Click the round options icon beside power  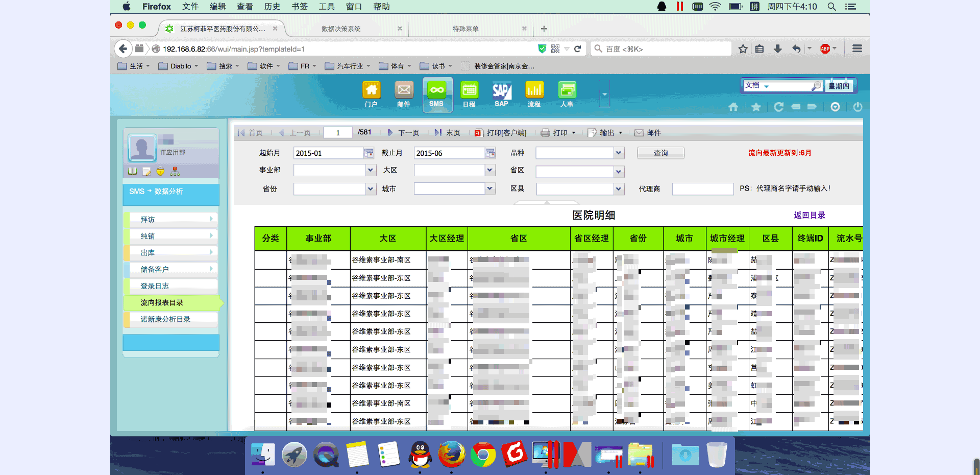pyautogui.click(x=835, y=107)
